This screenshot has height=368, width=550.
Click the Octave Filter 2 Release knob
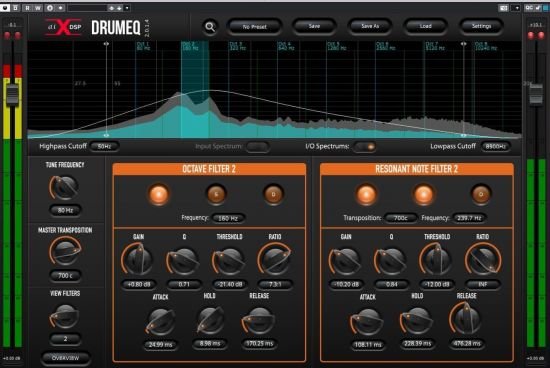(x=259, y=320)
